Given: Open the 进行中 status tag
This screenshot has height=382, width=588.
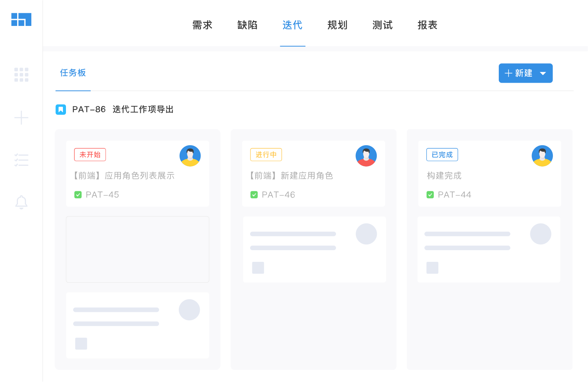Looking at the screenshot, I should click(266, 155).
